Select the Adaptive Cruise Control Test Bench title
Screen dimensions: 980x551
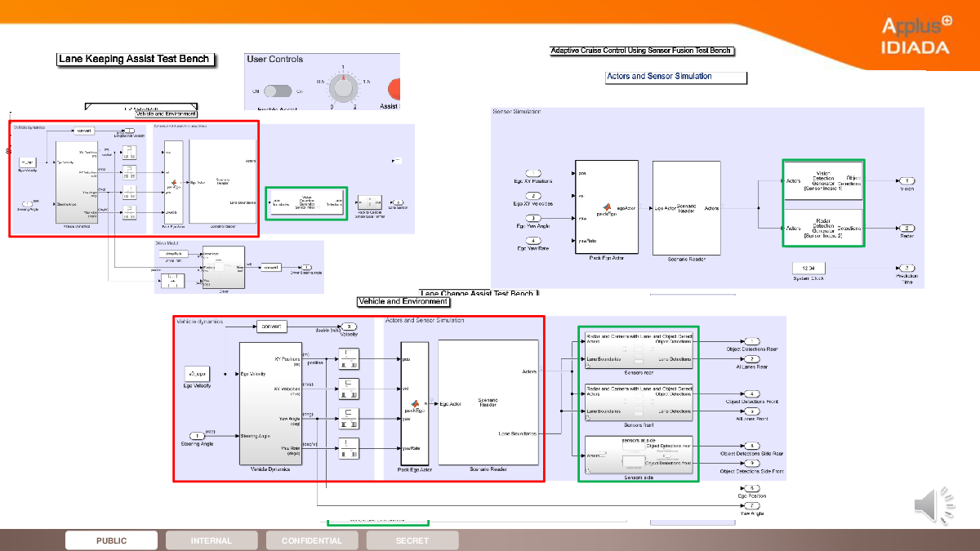[642, 51]
